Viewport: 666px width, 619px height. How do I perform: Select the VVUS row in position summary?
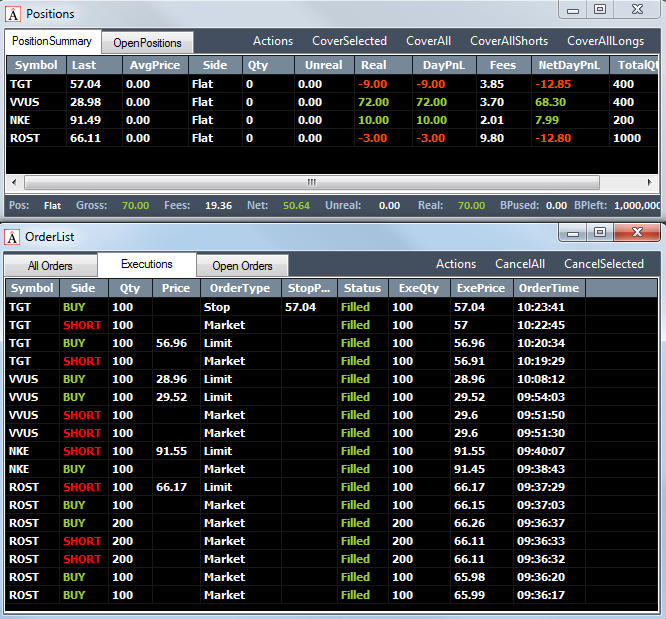click(332, 102)
